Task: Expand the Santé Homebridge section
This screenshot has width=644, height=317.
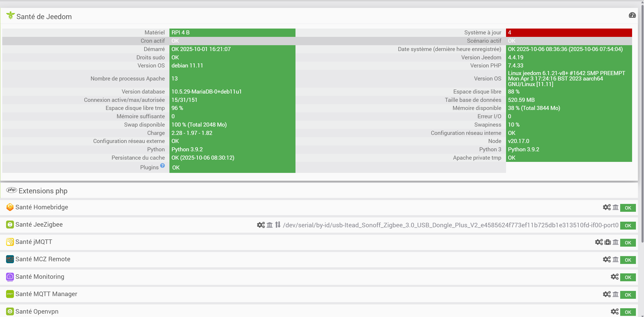Action: [42, 207]
